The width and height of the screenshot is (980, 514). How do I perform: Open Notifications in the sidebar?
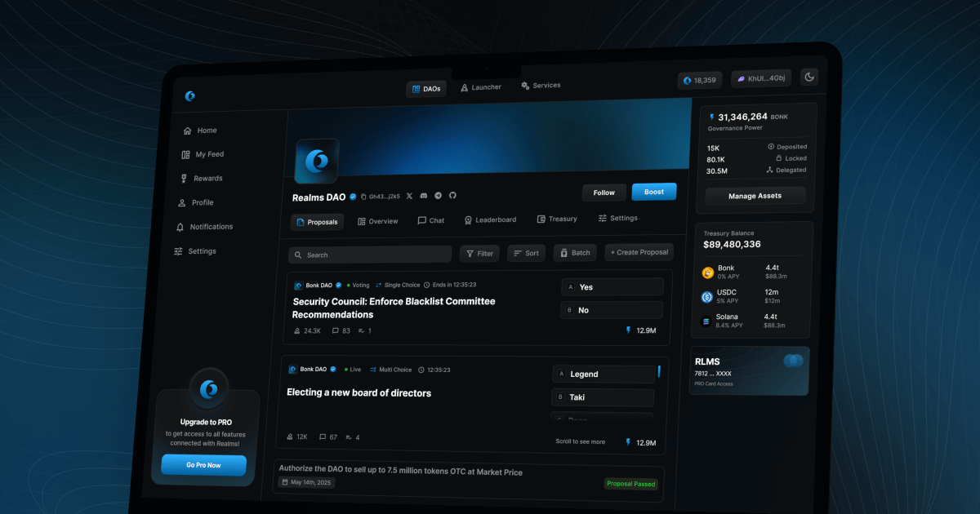coord(204,227)
